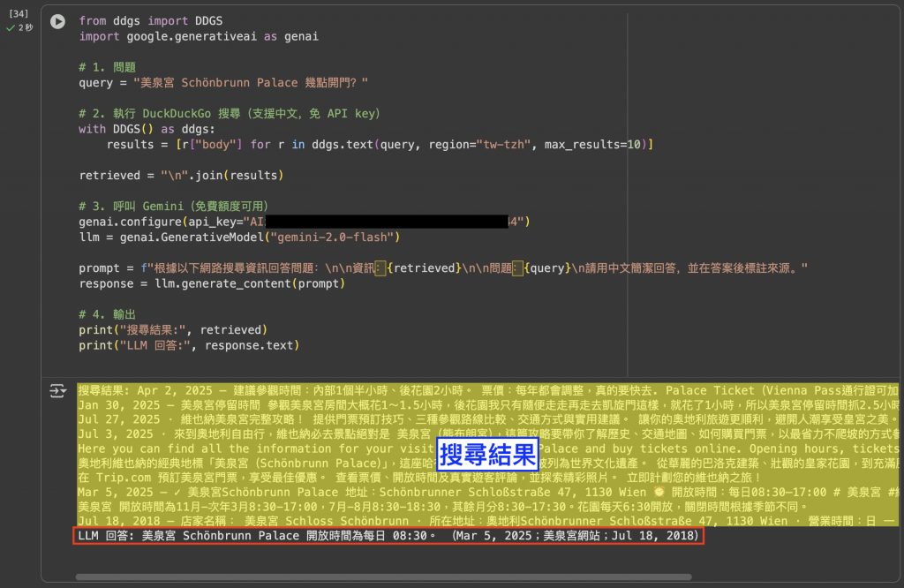904x588 pixels.
Task: Click the 'prompt = f"根據以下網路搜尋' line
Action: (443, 268)
